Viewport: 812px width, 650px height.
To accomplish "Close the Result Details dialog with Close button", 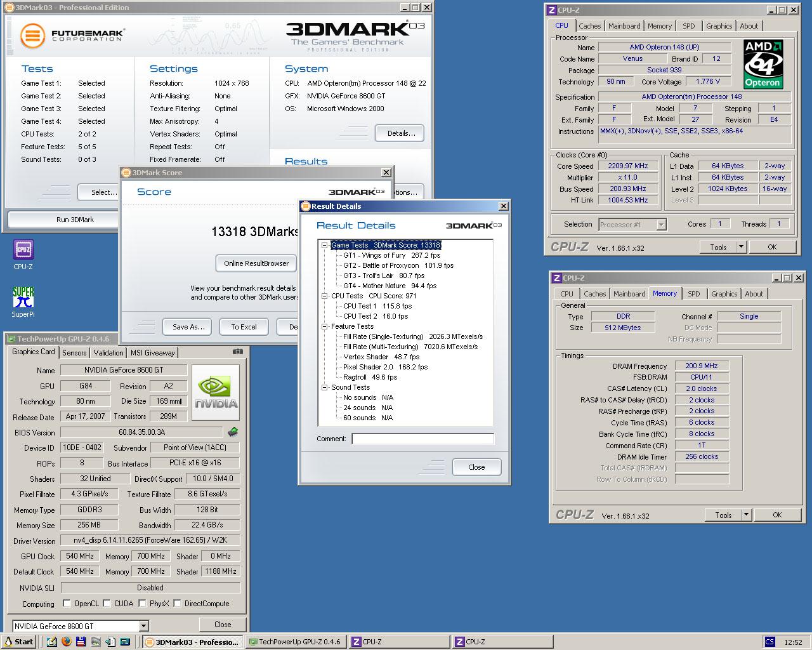I will (x=476, y=467).
